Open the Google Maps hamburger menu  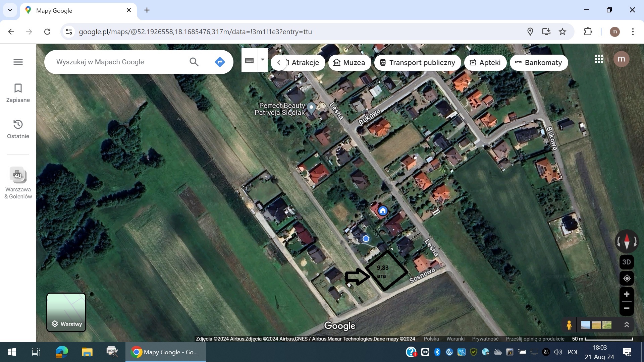pos(18,62)
